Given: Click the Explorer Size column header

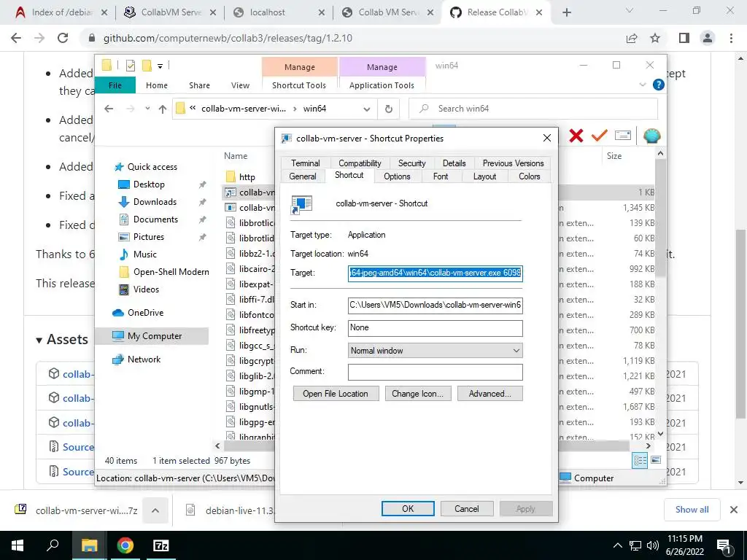Looking at the screenshot, I should click(x=614, y=156).
